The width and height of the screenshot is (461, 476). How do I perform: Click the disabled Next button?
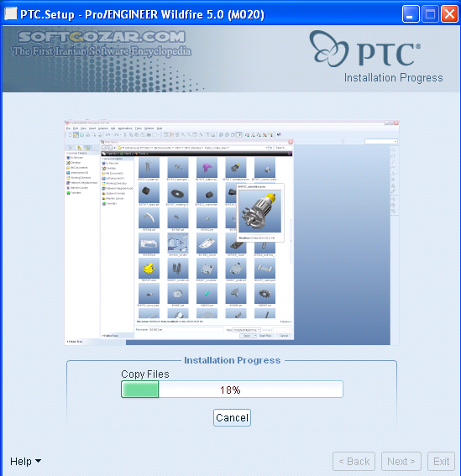401,462
